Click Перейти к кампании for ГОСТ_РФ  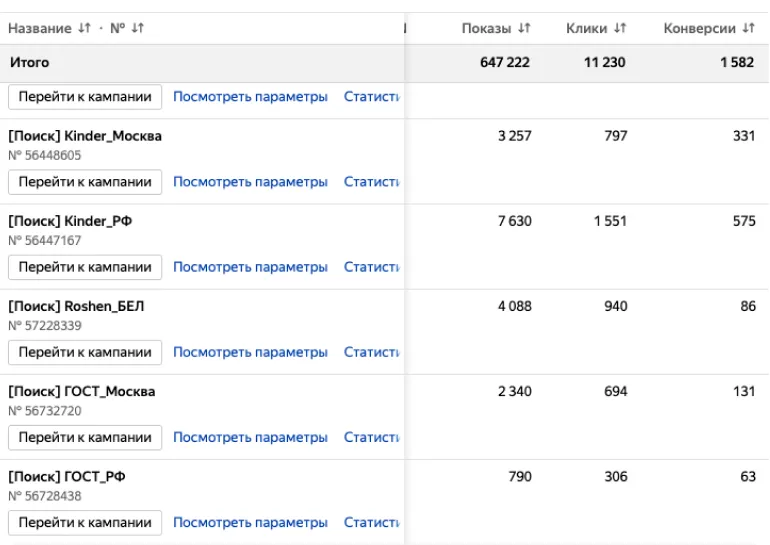click(x=85, y=522)
